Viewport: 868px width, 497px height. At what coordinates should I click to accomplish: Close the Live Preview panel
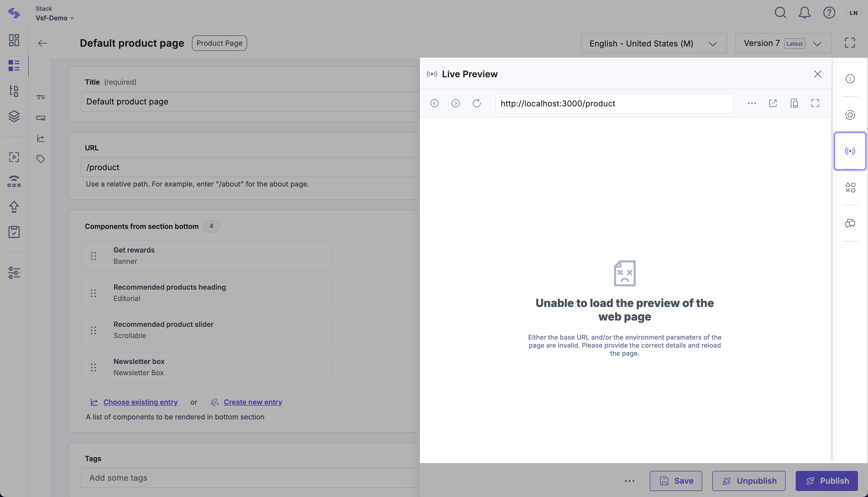pos(818,74)
